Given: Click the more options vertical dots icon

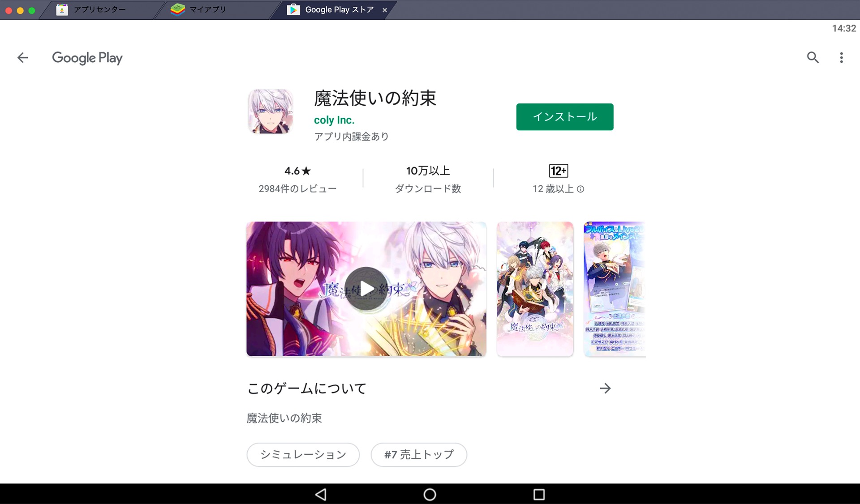Looking at the screenshot, I should [841, 58].
